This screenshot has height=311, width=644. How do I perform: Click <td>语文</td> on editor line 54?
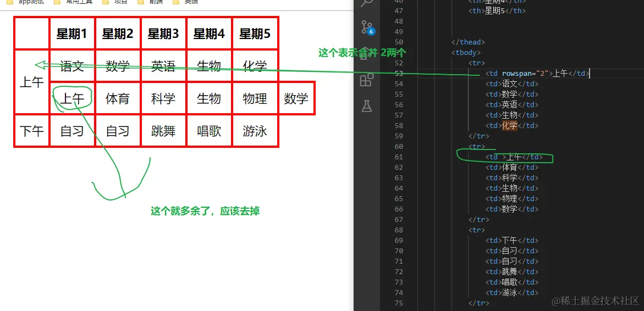click(512, 84)
